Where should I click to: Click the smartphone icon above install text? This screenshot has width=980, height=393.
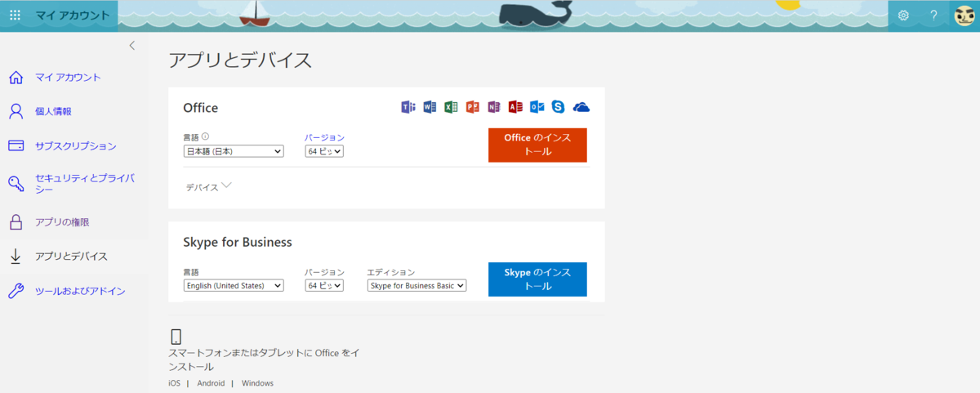tap(176, 336)
